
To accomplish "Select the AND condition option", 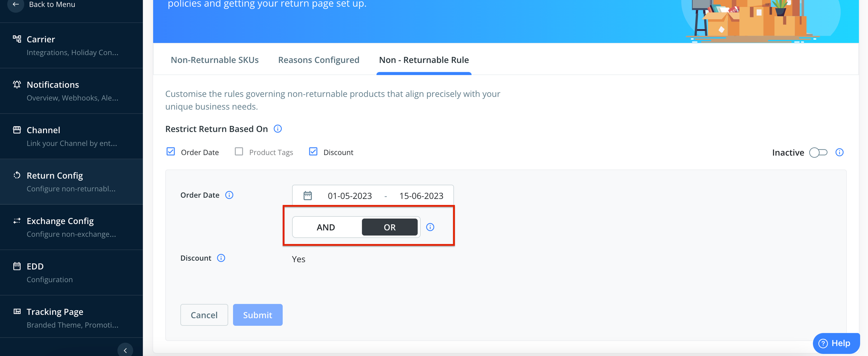I will pyautogui.click(x=326, y=227).
